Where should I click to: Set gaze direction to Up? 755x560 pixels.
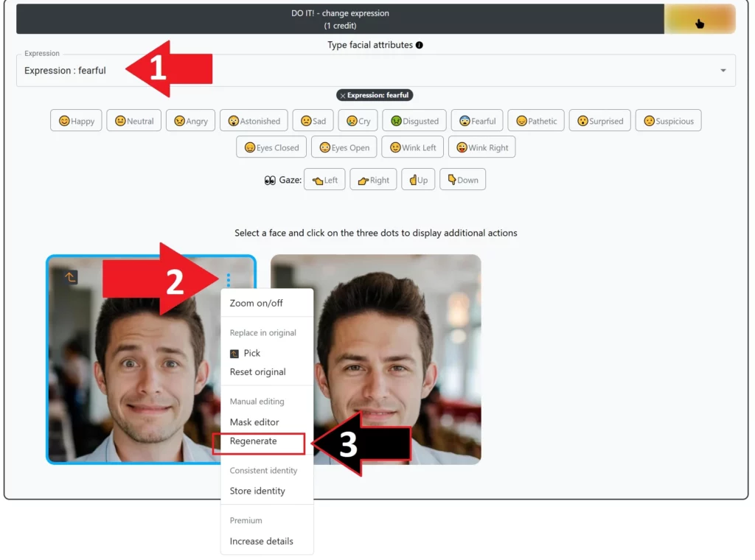(x=418, y=179)
